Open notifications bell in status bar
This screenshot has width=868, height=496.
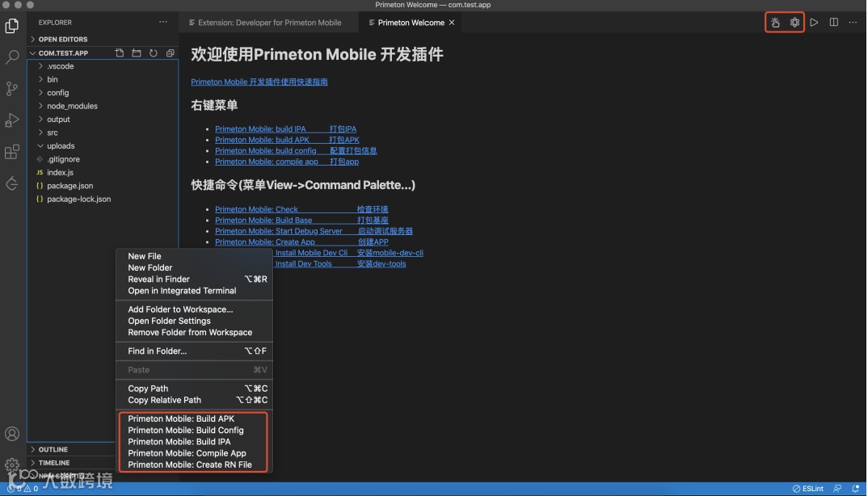(x=855, y=489)
